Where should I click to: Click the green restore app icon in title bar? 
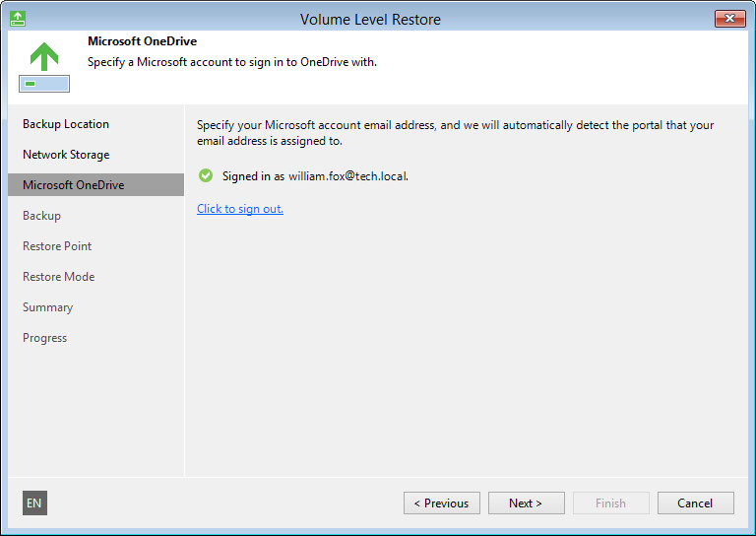coord(18,19)
